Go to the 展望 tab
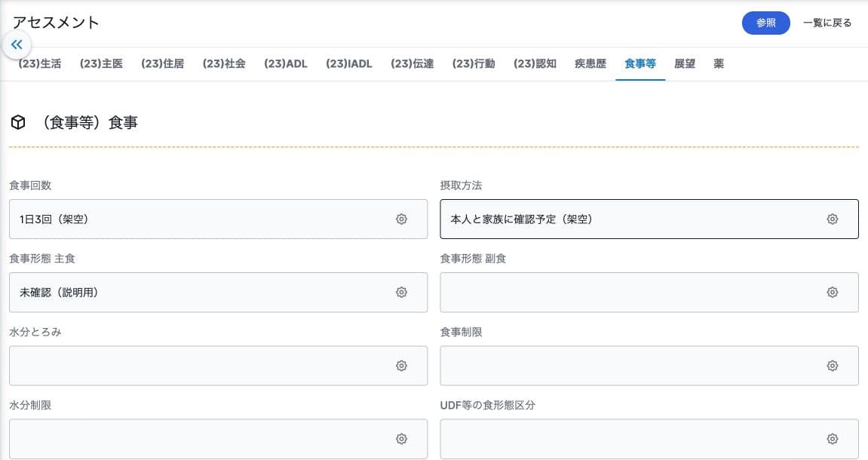 [x=685, y=64]
